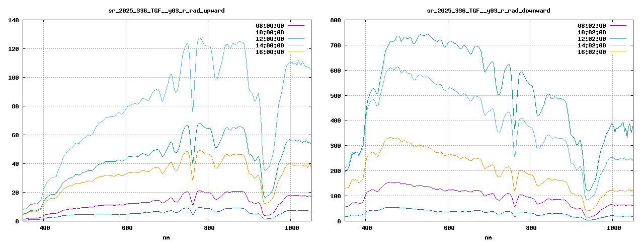Select the 14:02:00 legend label in downward chart

[x=592, y=45]
